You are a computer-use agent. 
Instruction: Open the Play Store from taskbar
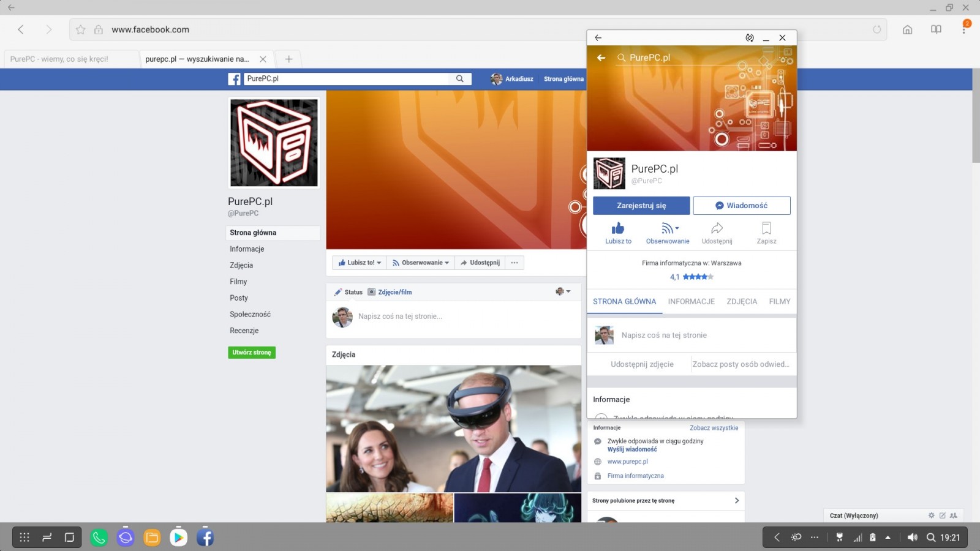pyautogui.click(x=178, y=538)
